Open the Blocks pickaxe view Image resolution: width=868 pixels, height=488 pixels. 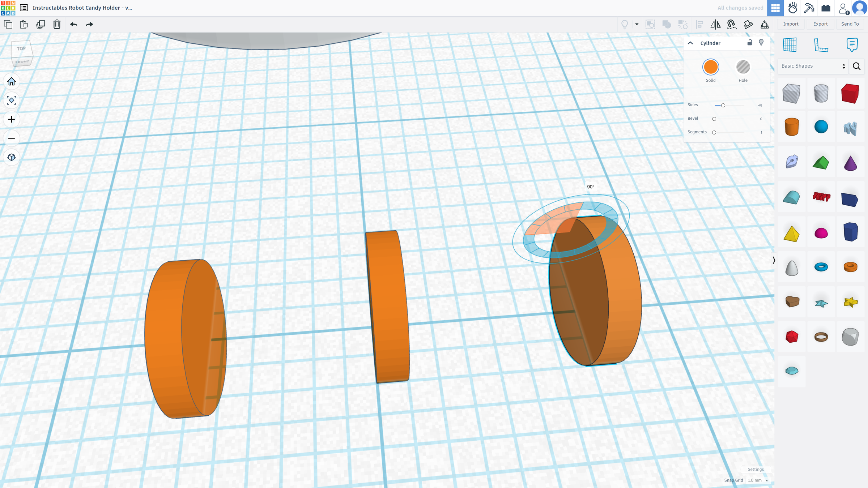pyautogui.click(x=809, y=8)
